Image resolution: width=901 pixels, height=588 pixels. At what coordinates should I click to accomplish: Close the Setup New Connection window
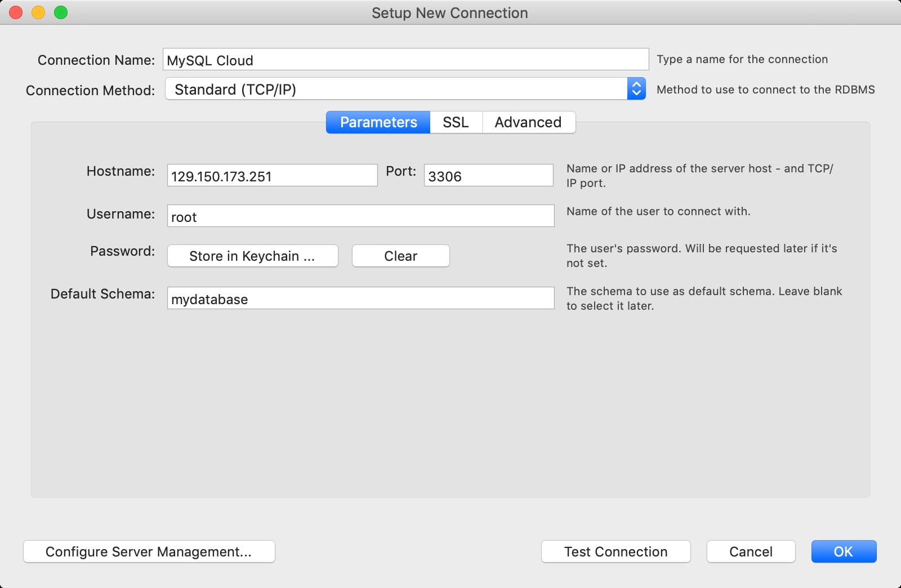click(x=16, y=12)
